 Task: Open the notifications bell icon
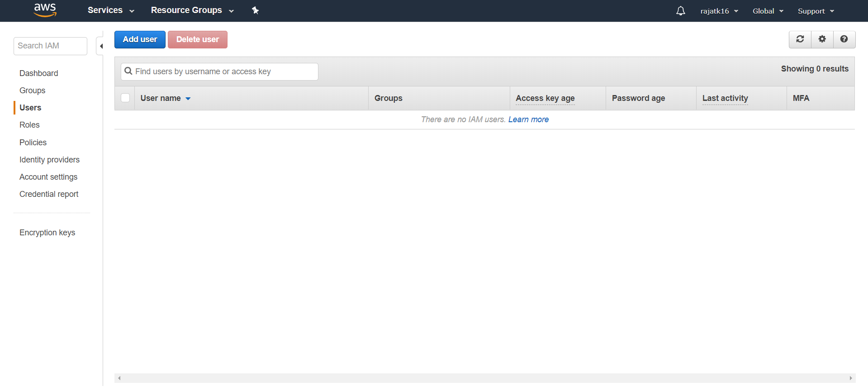point(680,11)
